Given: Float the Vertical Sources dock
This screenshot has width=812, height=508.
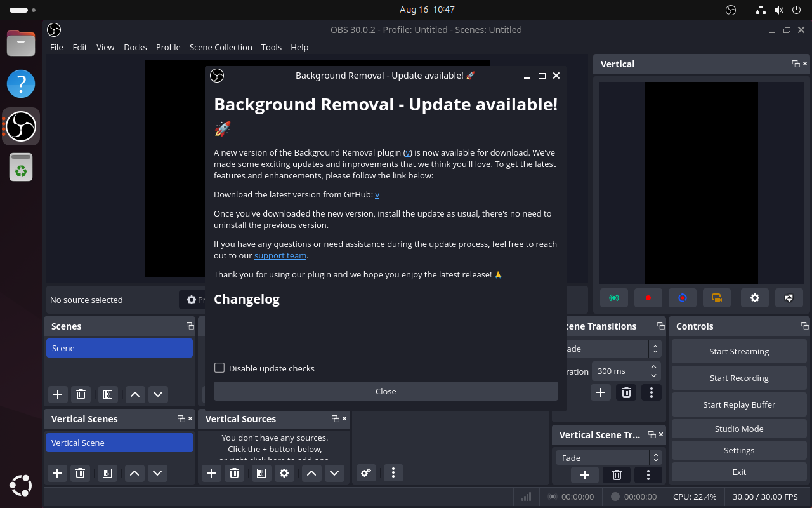Looking at the screenshot, I should click(336, 418).
